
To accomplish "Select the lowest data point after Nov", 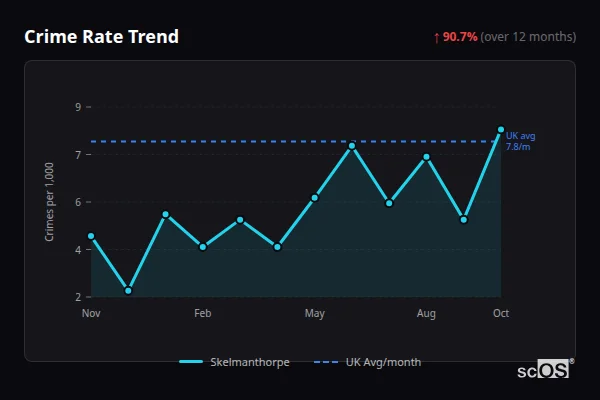I will (129, 291).
